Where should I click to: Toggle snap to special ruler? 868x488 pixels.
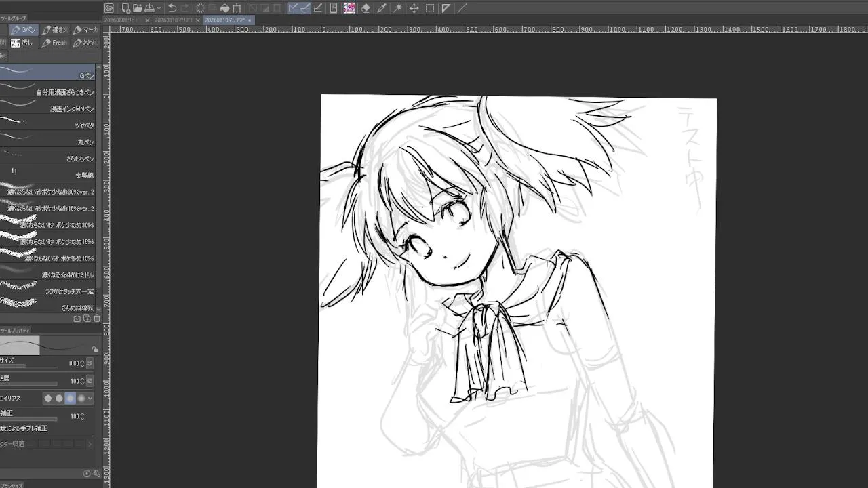pos(305,8)
